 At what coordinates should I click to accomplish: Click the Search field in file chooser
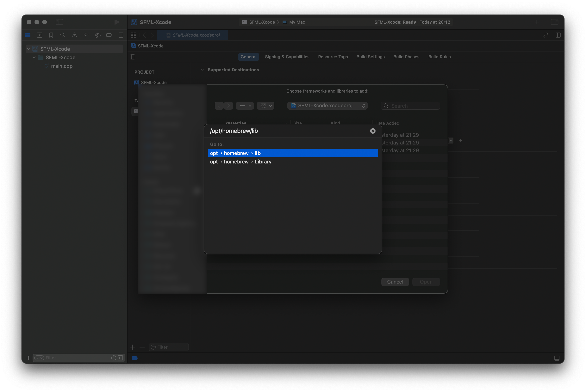[x=410, y=106]
